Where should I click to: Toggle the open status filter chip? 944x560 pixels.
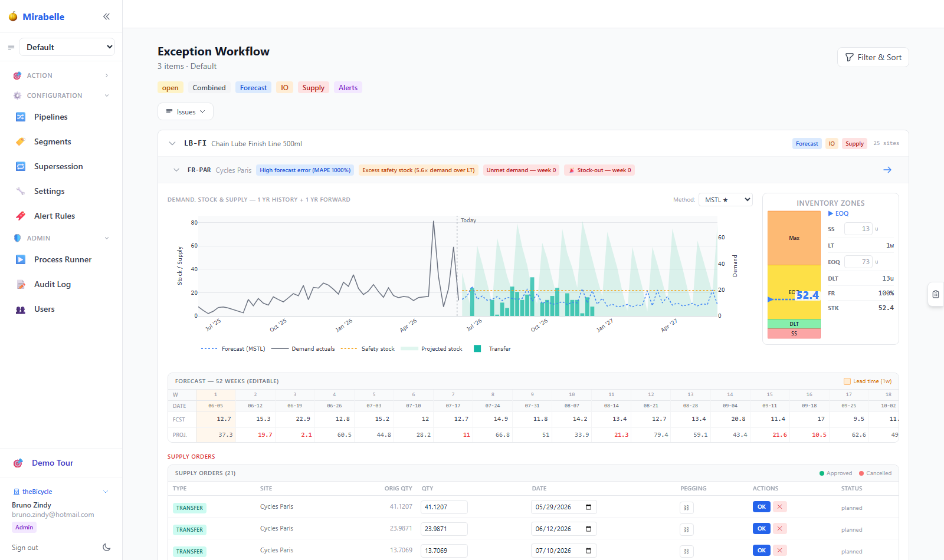170,88
